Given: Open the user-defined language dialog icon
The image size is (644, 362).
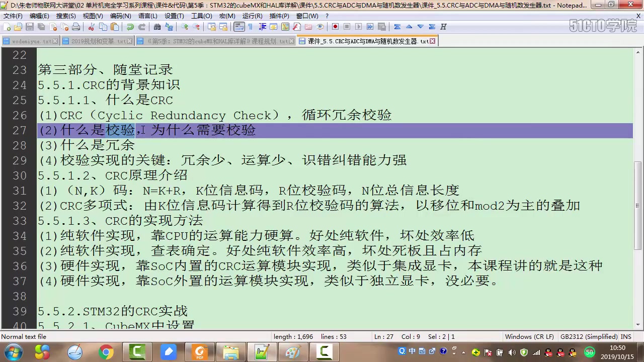Looking at the screenshot, I should pos(273,27).
